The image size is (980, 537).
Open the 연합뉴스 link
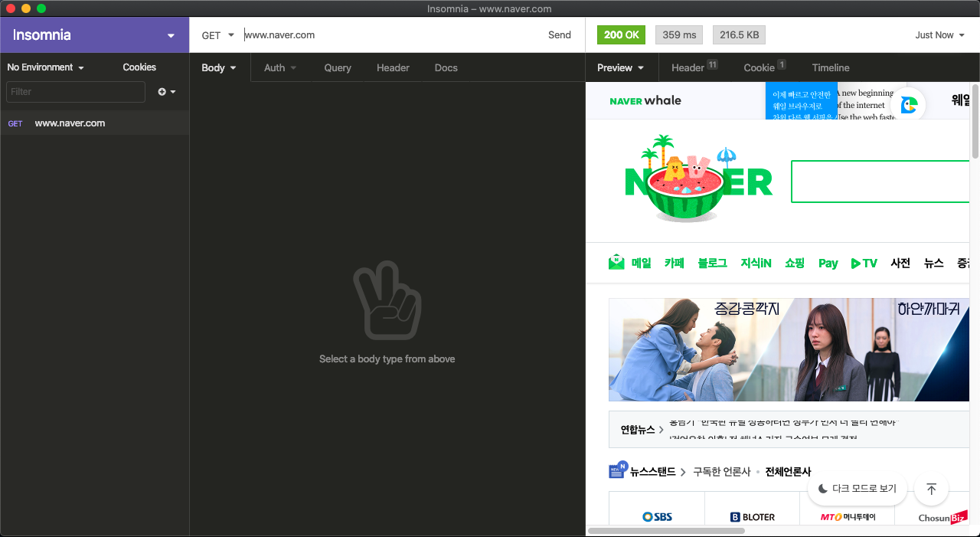click(642, 430)
